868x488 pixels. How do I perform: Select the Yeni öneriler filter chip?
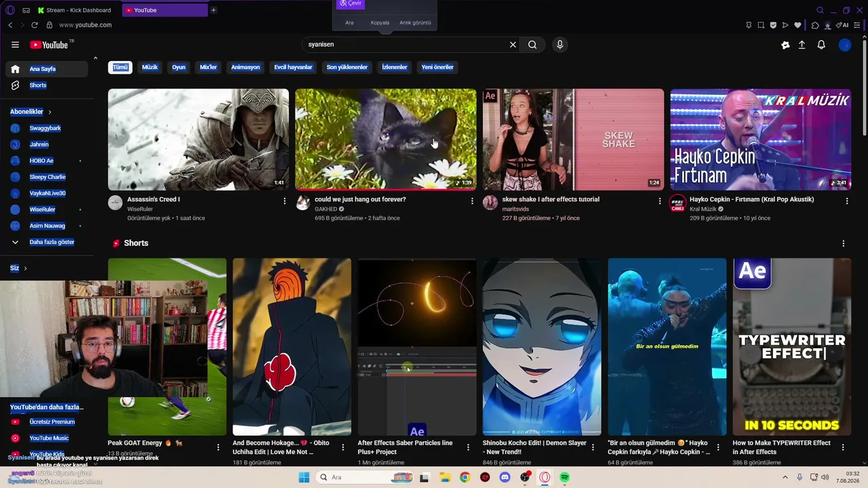(x=437, y=68)
